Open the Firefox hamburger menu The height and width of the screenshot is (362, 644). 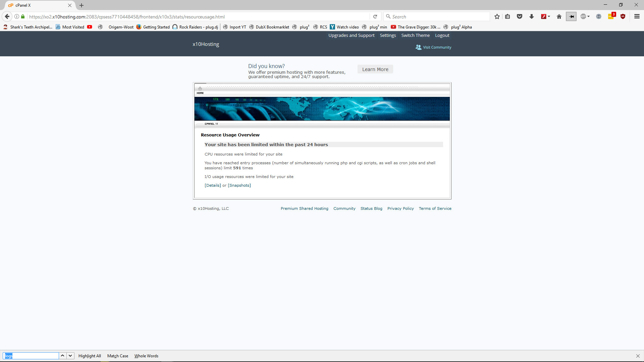click(637, 16)
